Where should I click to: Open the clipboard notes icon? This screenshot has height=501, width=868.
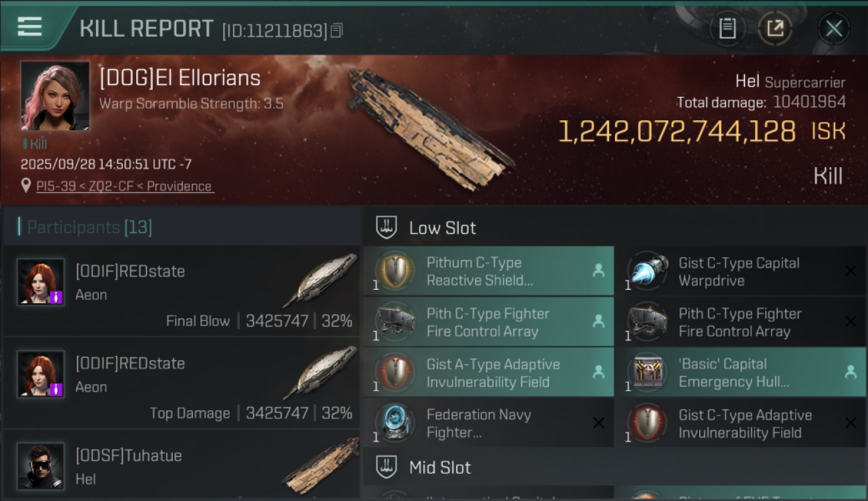(727, 28)
